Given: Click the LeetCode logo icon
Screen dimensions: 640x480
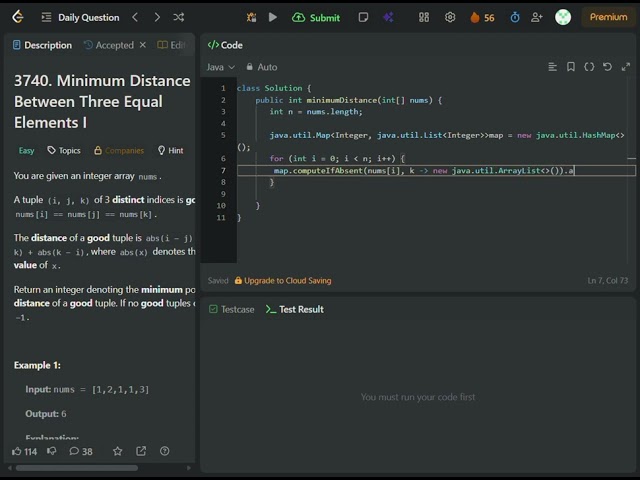Looking at the screenshot, I should 18,17.
